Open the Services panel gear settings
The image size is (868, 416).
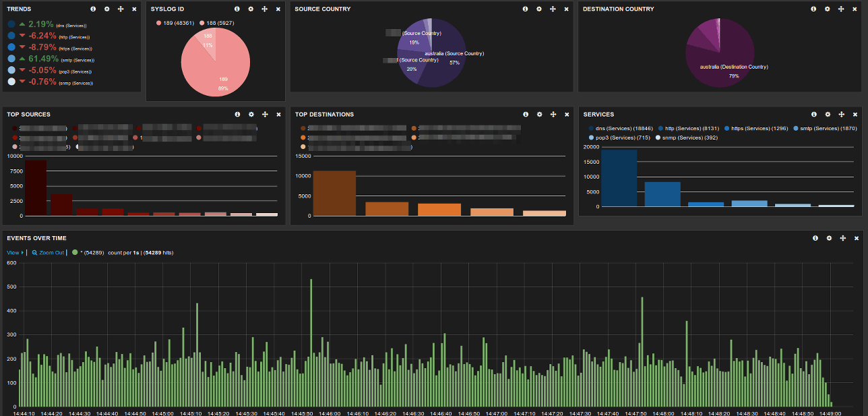828,115
